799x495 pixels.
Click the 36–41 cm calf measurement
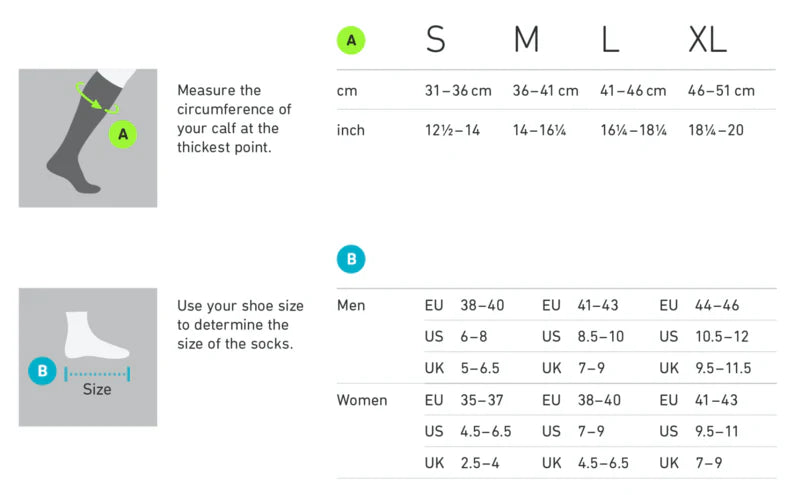pyautogui.click(x=545, y=91)
